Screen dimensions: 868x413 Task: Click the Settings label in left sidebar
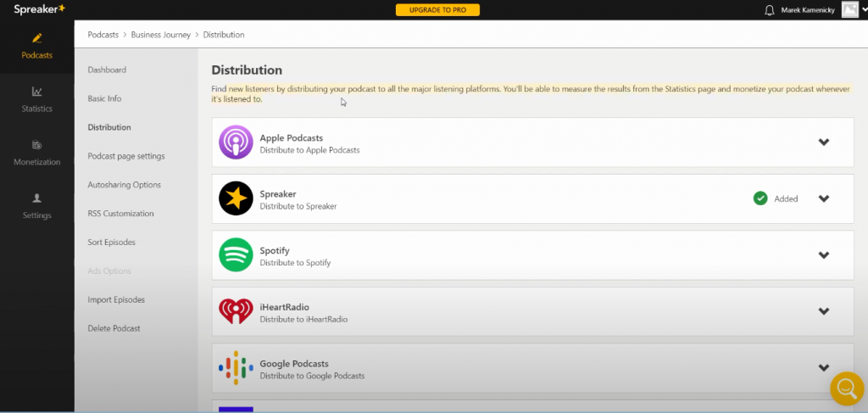[37, 215]
